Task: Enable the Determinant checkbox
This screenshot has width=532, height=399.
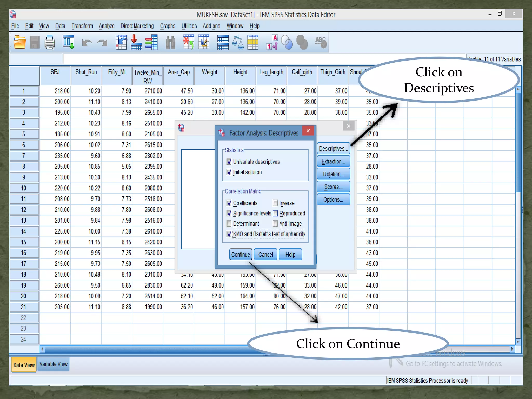Action: (x=229, y=223)
